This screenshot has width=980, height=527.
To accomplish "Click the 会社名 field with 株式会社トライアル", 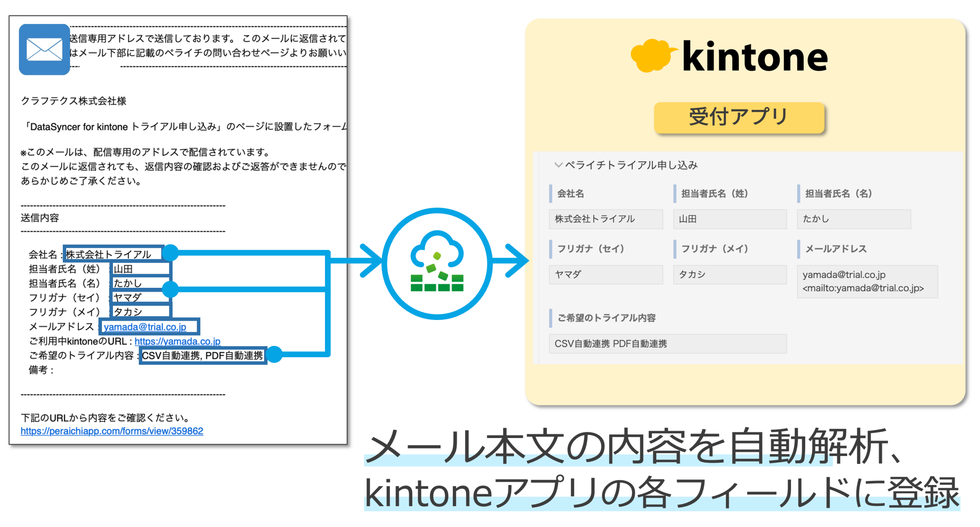I will (x=605, y=219).
